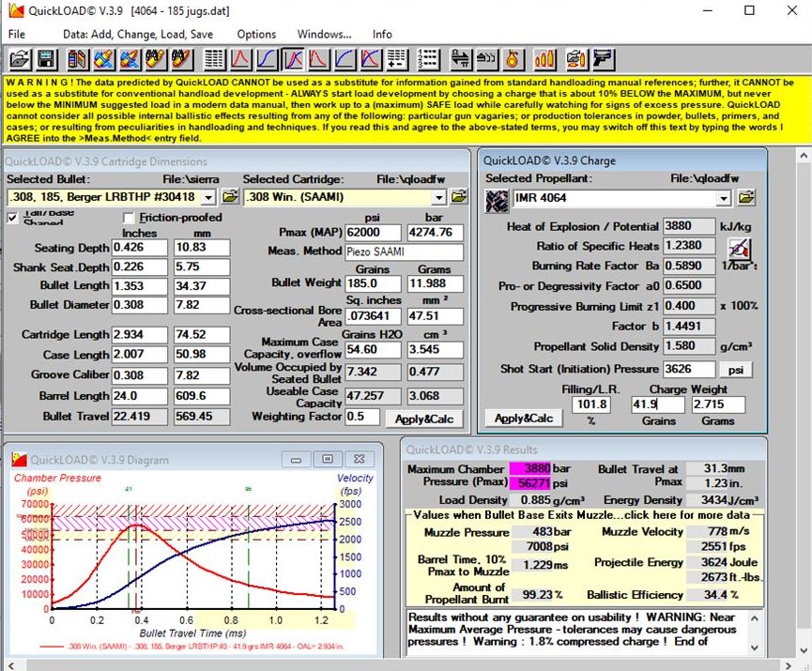Viewport: 812px width, 671px height.
Task: Expand the Selected Bullet dropdown arrow
Action: click(x=208, y=197)
